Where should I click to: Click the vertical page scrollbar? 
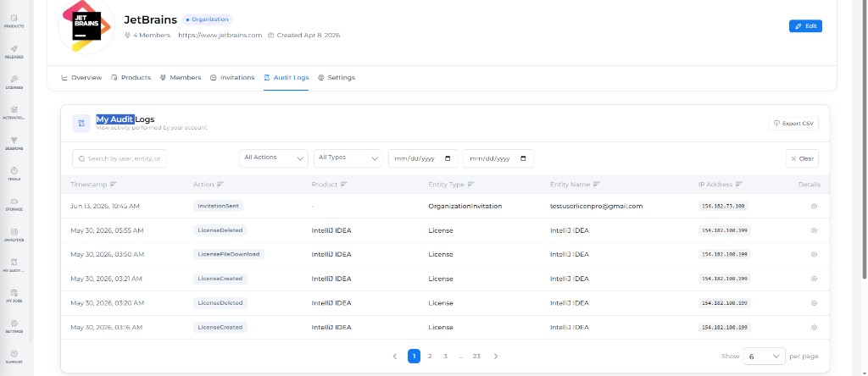click(x=865, y=138)
